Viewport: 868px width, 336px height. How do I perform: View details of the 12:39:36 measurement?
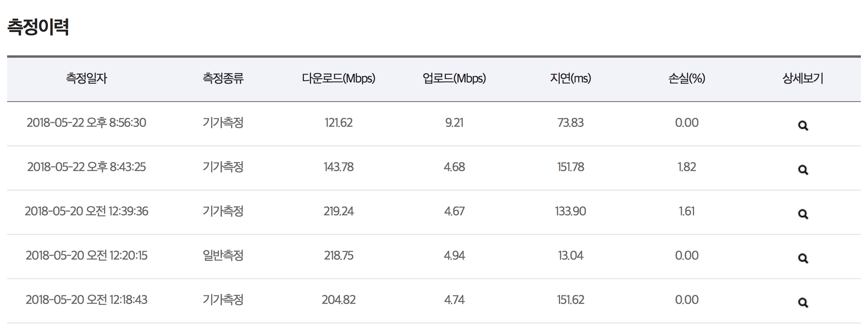(803, 214)
